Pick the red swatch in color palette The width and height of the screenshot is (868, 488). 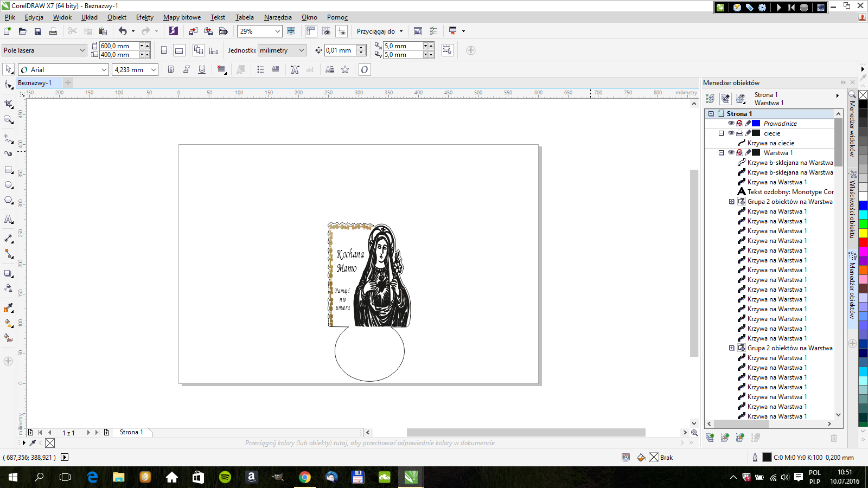pos(863,242)
